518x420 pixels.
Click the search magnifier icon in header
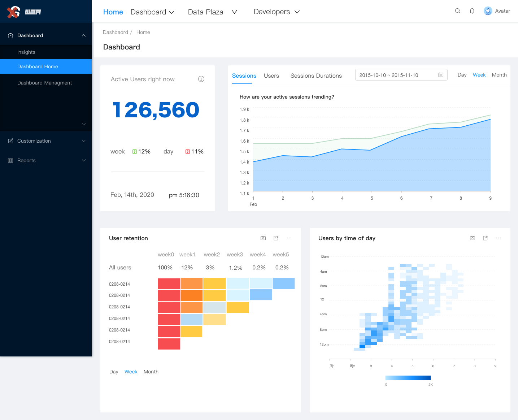click(458, 11)
